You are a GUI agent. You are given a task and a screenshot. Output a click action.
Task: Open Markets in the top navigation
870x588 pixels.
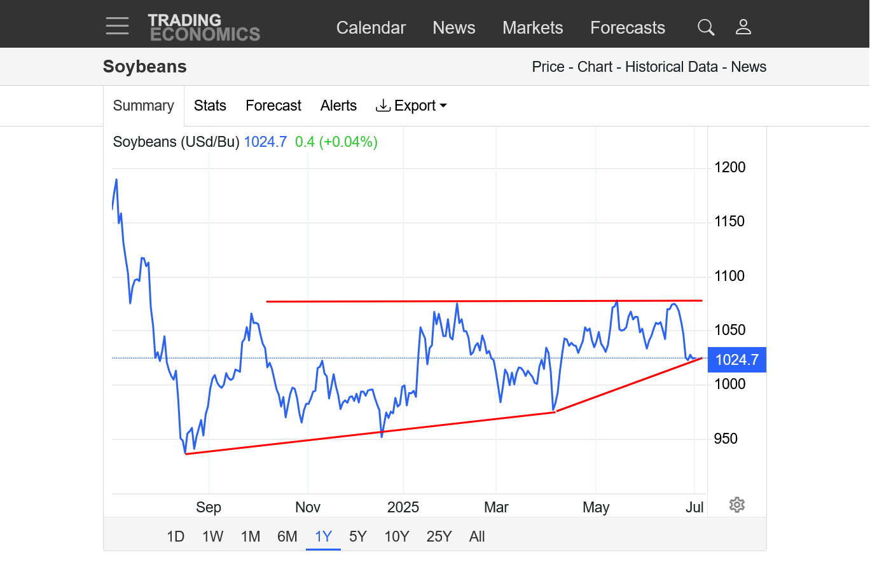tap(533, 28)
